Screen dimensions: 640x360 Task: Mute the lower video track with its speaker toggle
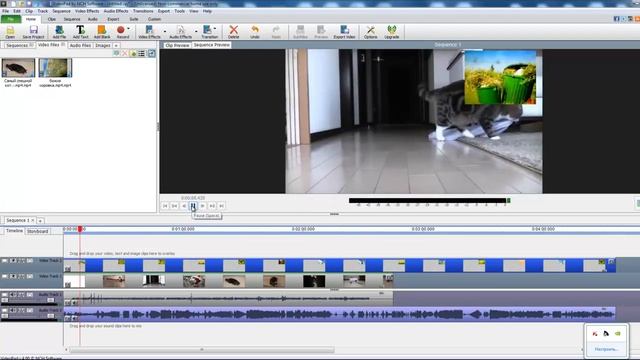point(13,276)
